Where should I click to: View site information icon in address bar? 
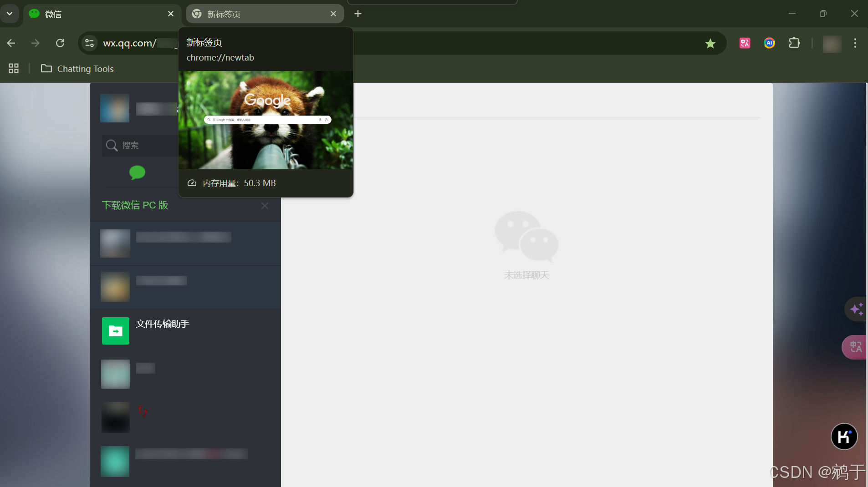(x=90, y=43)
